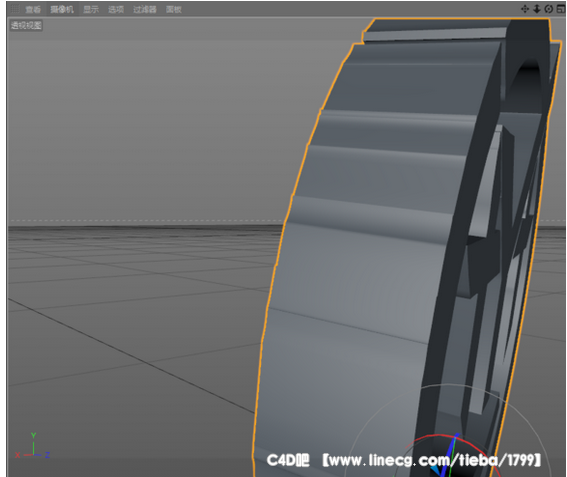
Task: Open the 摄像机 menu
Action: [x=62, y=9]
